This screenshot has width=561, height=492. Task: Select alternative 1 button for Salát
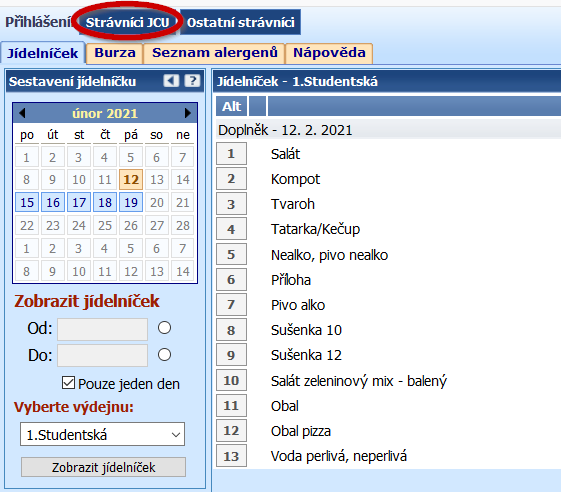click(x=231, y=154)
